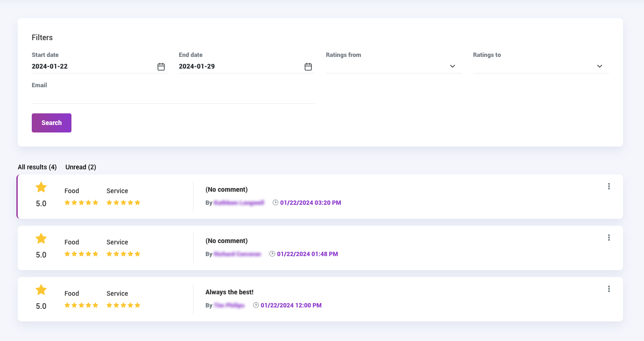Focus the Email filter input field
This screenshot has width=644, height=341.
pyautogui.click(x=173, y=97)
